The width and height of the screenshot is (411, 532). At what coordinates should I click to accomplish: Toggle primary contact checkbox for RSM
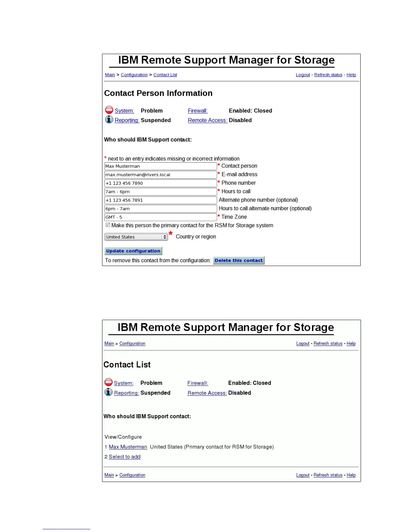point(108,225)
